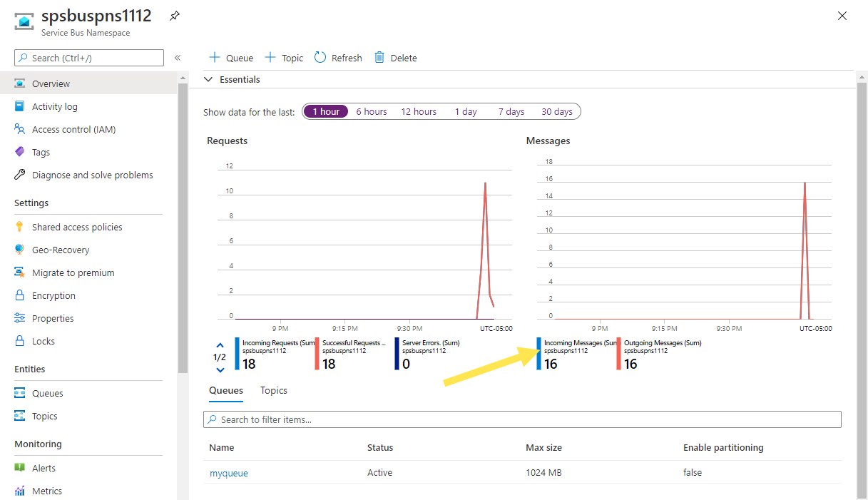The width and height of the screenshot is (868, 500).
Task: Collapse the left sidebar menu
Action: (x=178, y=58)
